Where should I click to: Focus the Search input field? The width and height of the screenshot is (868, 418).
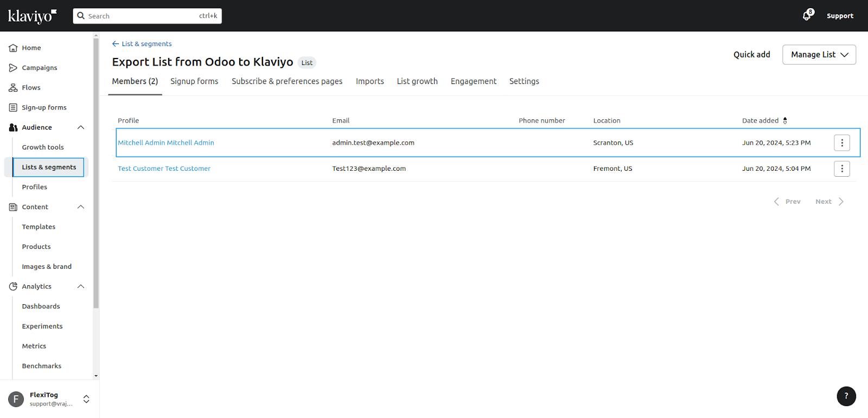pos(148,16)
